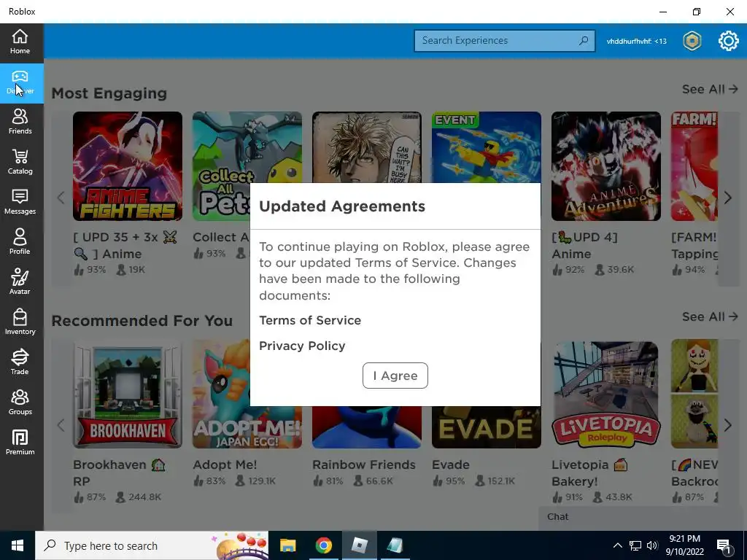Open Messages in the sidebar

click(20, 202)
